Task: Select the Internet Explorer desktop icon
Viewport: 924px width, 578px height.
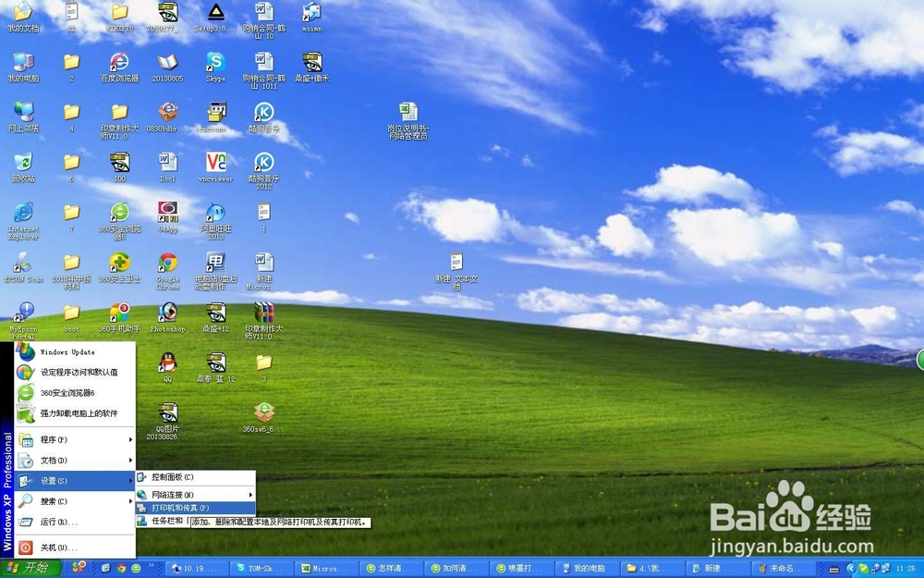Action: (23, 221)
